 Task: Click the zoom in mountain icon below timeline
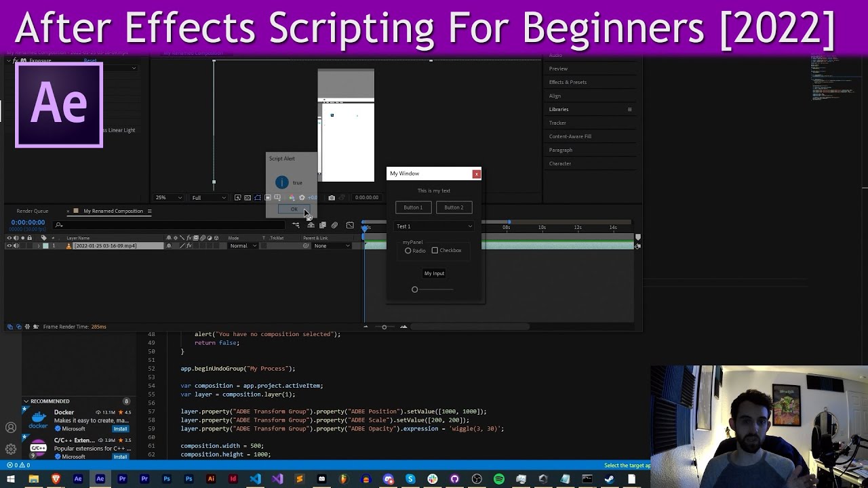pyautogui.click(x=403, y=327)
